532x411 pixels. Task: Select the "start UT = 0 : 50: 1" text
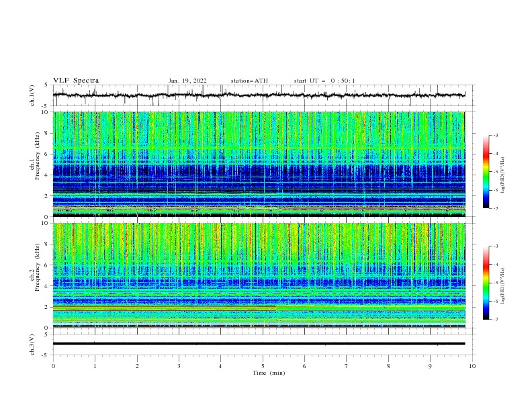coord(324,81)
